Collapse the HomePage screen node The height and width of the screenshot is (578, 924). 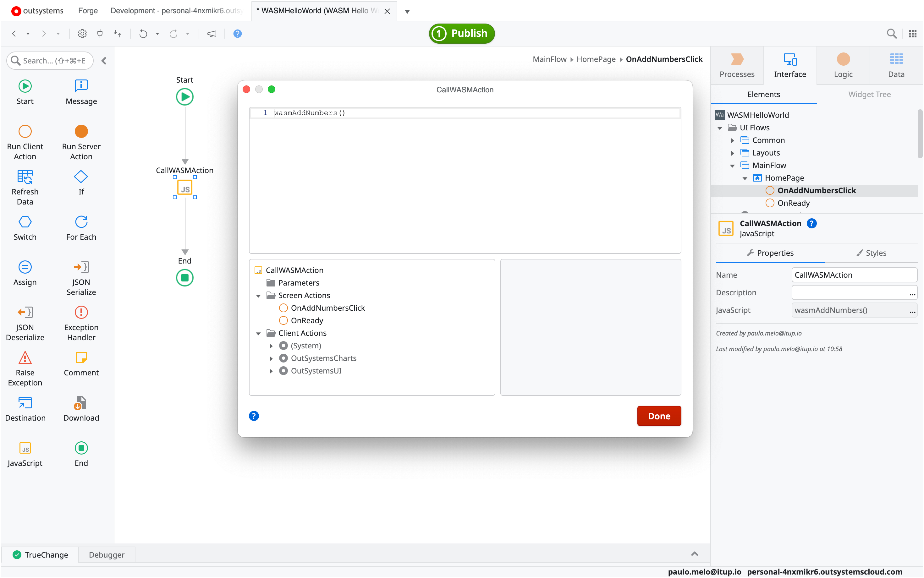[745, 178]
